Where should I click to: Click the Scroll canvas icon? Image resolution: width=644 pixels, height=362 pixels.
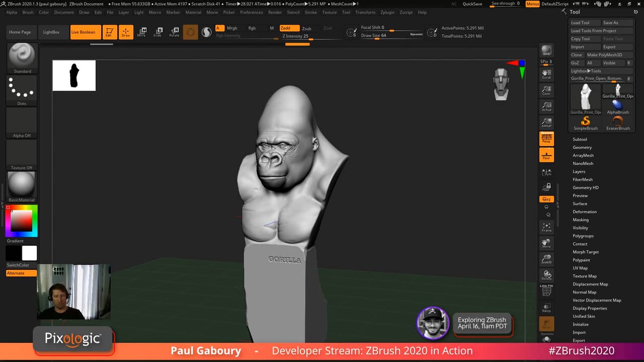546,74
